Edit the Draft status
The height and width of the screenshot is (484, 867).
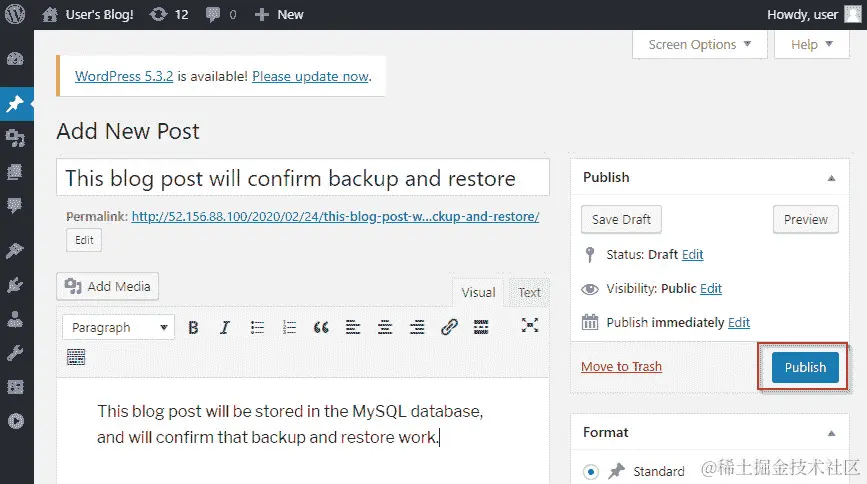[x=692, y=254]
